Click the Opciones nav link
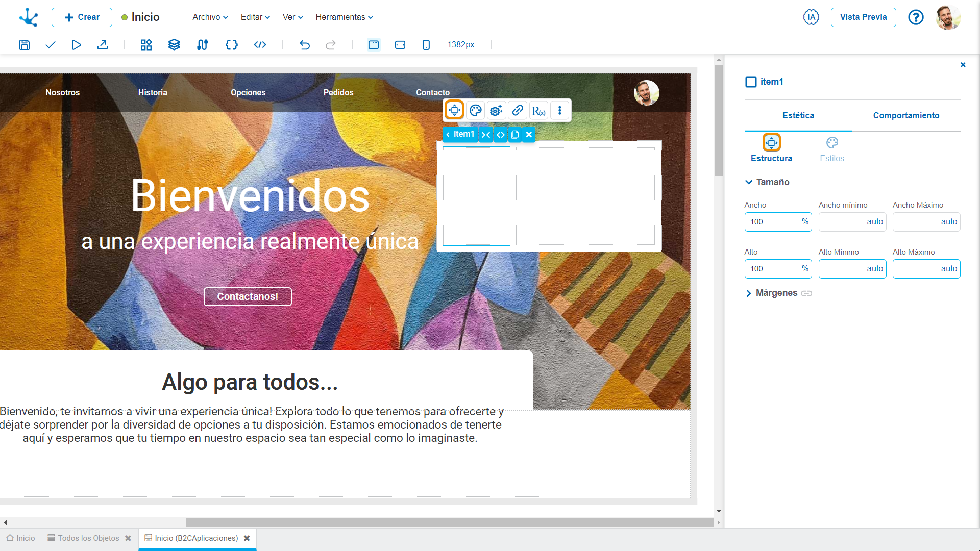 248,92
